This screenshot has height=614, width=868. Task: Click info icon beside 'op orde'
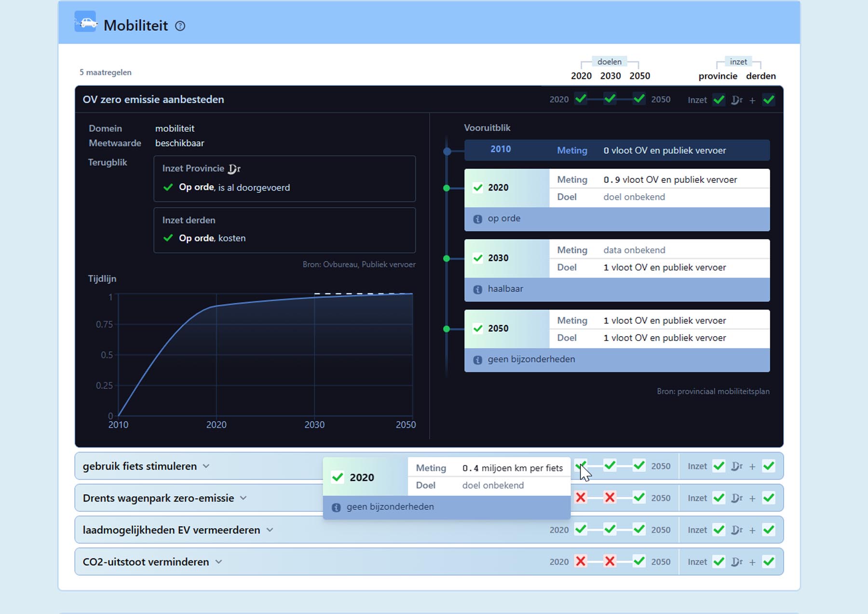click(x=477, y=219)
